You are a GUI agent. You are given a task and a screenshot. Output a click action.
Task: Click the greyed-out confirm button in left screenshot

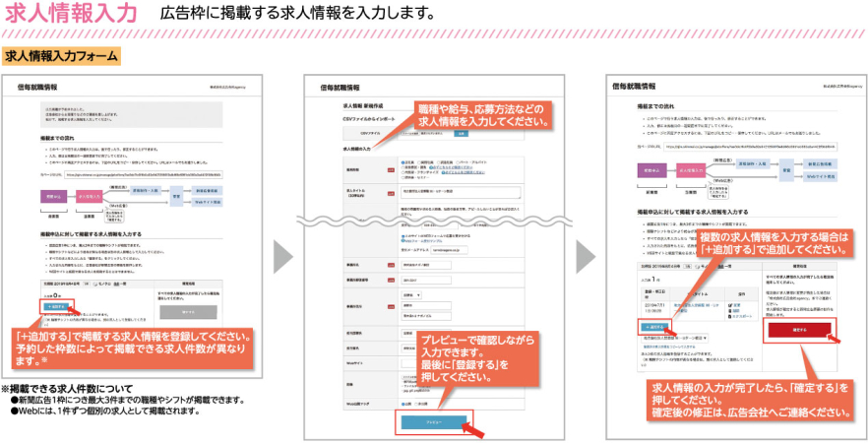pyautogui.click(x=187, y=312)
